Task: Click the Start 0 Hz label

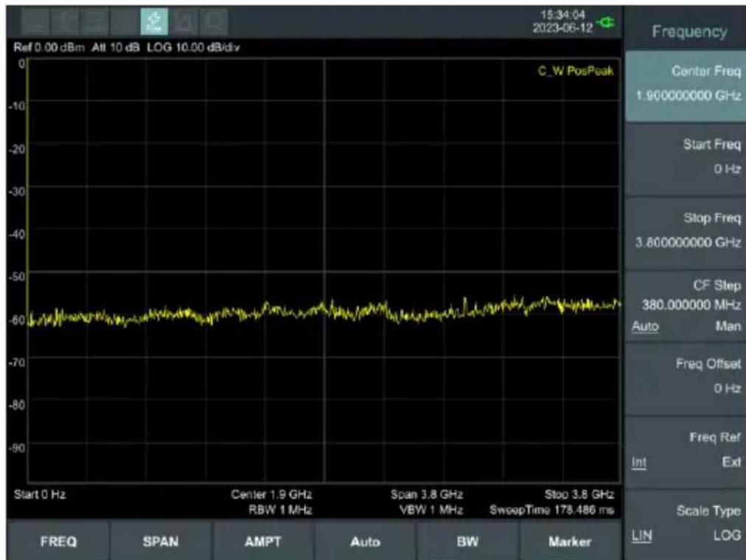Action: pyautogui.click(x=40, y=494)
